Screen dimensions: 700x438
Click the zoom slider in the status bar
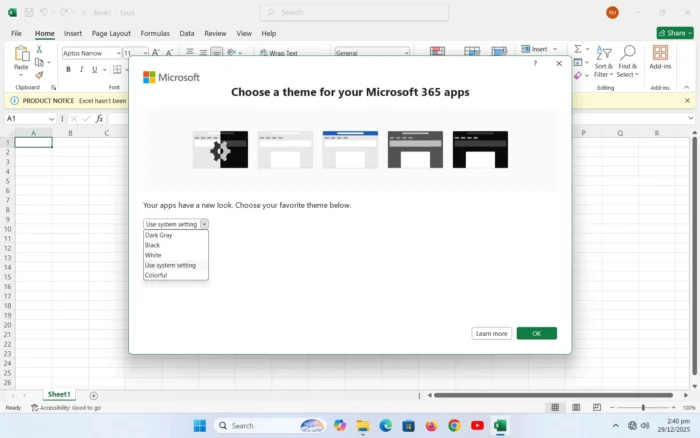[642, 408]
